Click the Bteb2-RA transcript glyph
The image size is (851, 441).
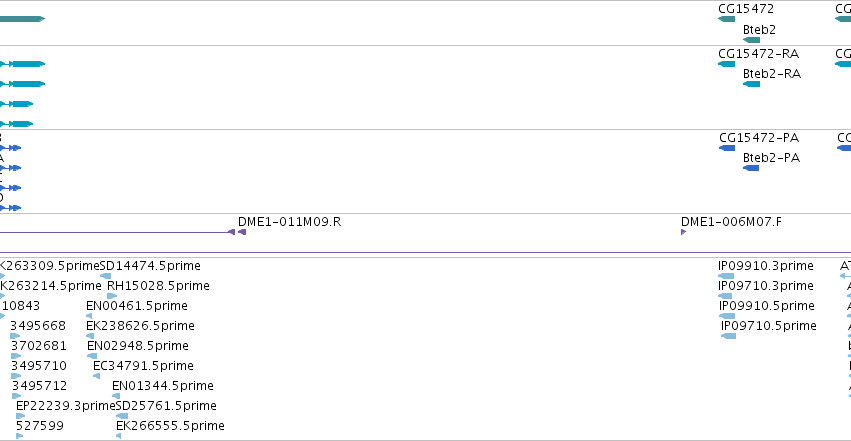pos(751,84)
